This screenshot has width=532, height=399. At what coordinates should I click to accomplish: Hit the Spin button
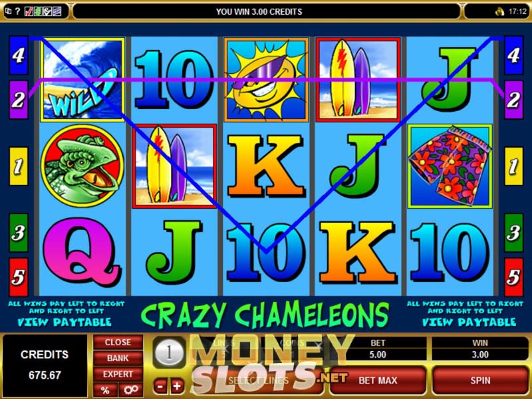tap(480, 380)
